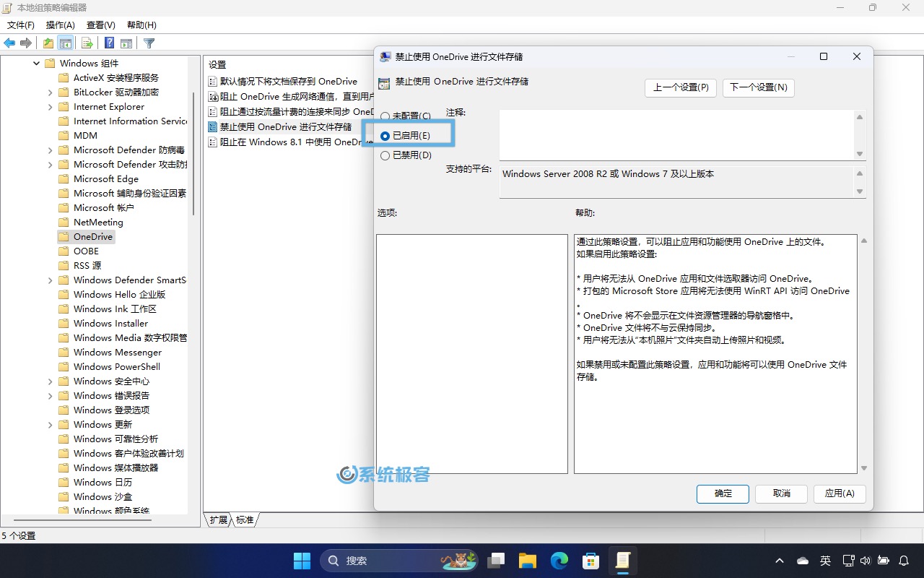Image resolution: width=924 pixels, height=578 pixels.
Task: Show hidden tray icons chevron
Action: (x=780, y=561)
